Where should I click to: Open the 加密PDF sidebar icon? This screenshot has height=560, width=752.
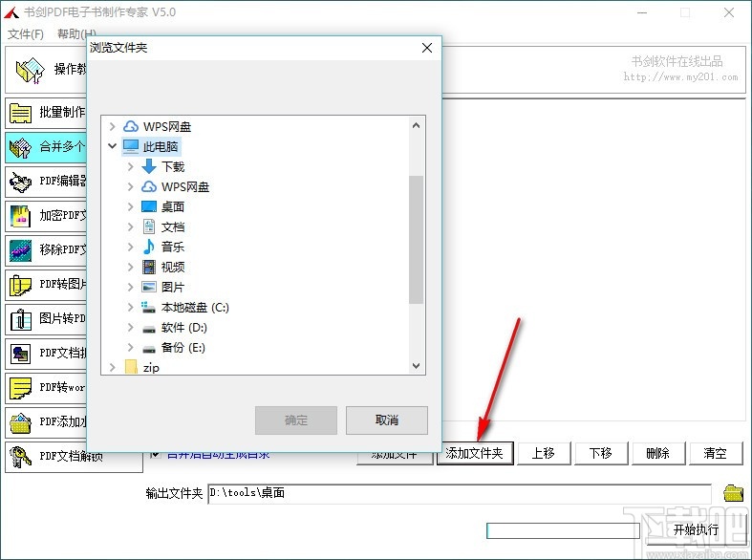pyautogui.click(x=21, y=216)
